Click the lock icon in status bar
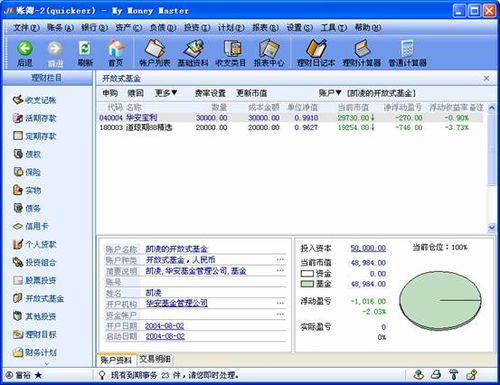The image size is (500, 385). click(471, 375)
